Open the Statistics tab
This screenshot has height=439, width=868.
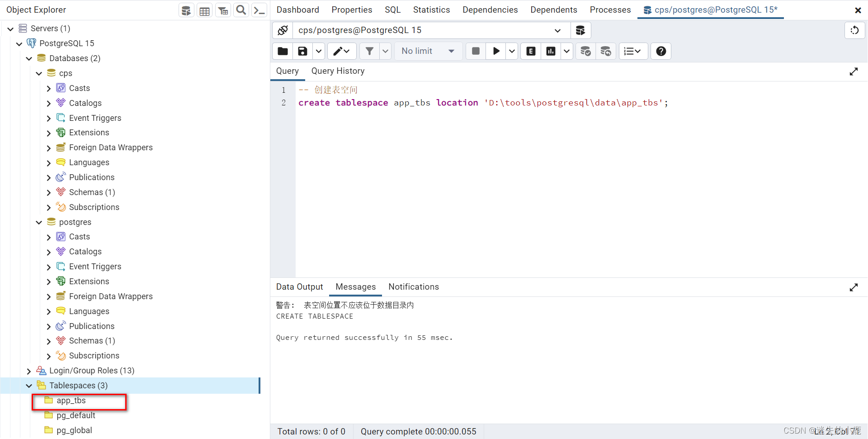(431, 10)
